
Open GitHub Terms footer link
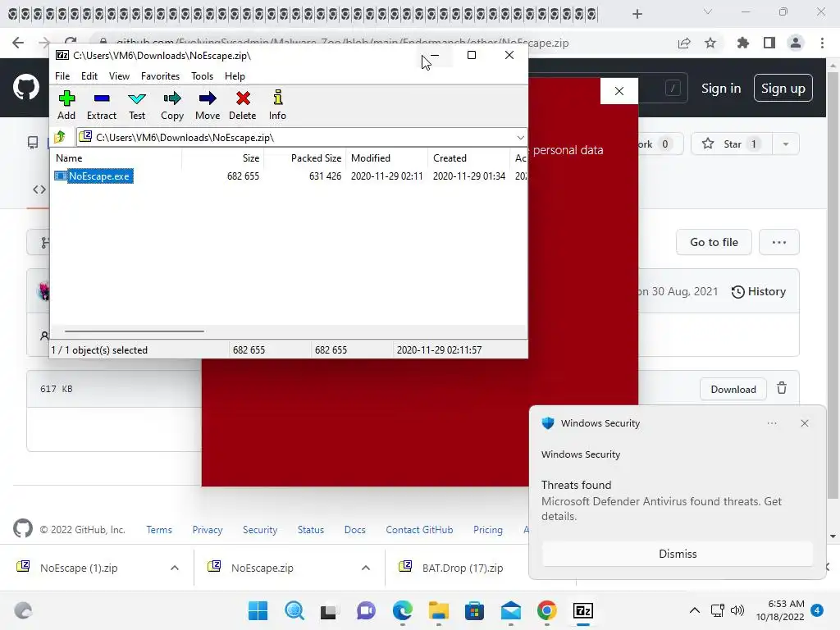(159, 530)
